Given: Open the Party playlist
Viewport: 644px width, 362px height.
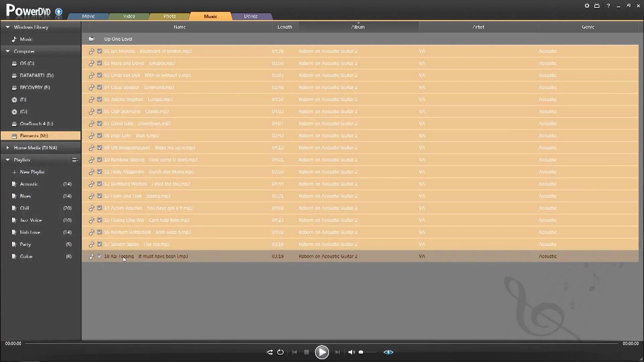Looking at the screenshot, I should tap(25, 244).
